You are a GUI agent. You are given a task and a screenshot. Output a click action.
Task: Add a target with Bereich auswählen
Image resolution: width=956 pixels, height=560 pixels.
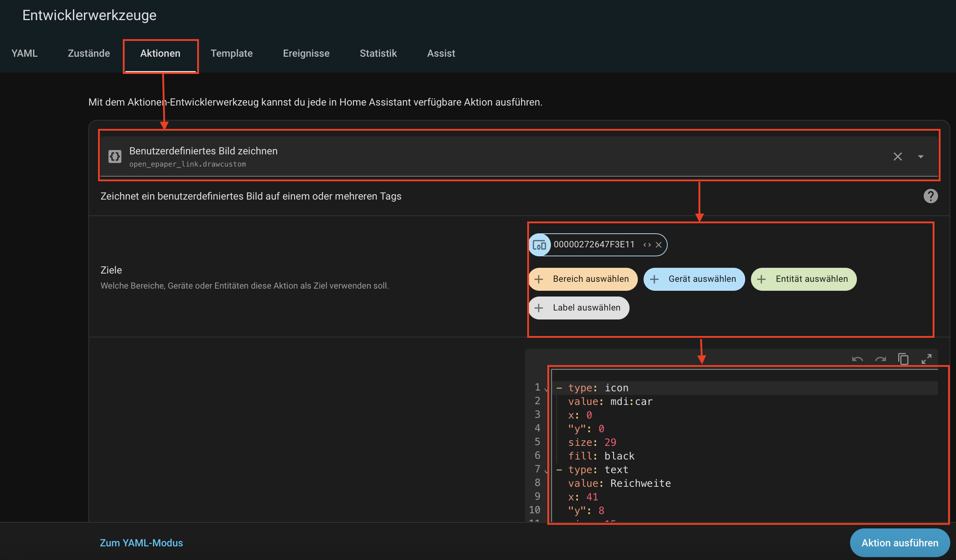tap(583, 279)
